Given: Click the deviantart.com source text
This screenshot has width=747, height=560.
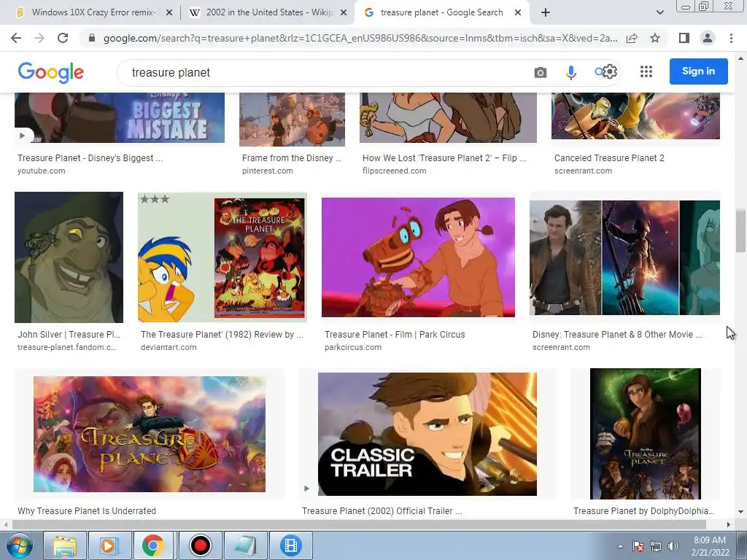Looking at the screenshot, I should [x=169, y=347].
